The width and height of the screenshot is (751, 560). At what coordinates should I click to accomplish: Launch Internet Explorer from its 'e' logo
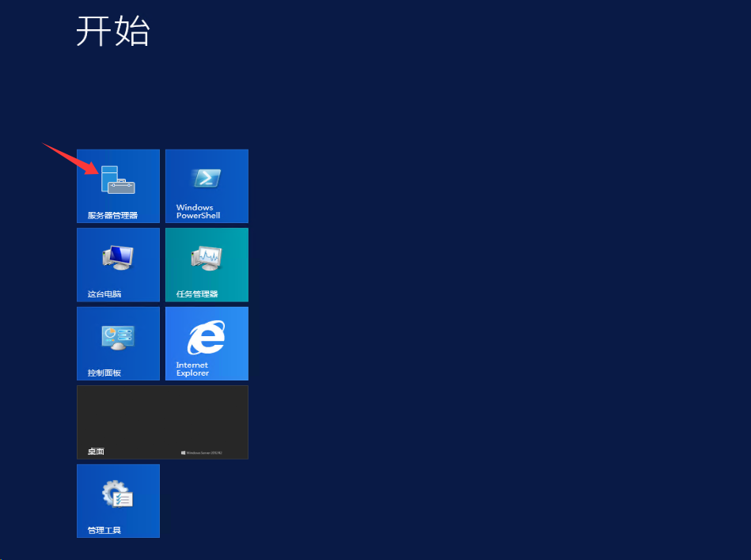pos(206,338)
